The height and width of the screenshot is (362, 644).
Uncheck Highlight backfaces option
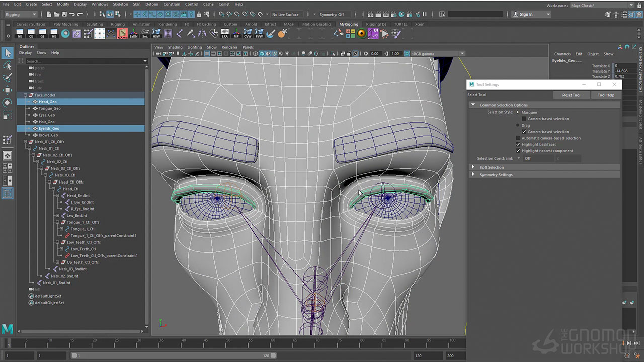pyautogui.click(x=518, y=145)
